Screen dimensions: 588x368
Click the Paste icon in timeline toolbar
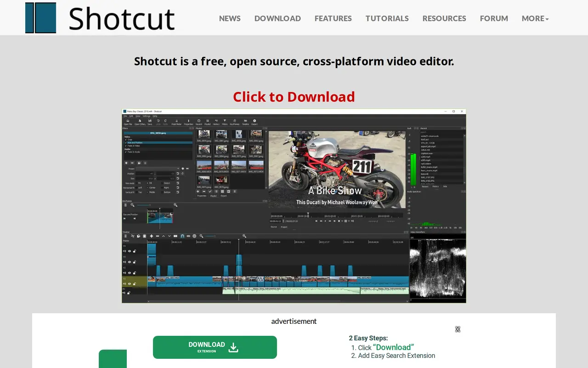[144, 236]
